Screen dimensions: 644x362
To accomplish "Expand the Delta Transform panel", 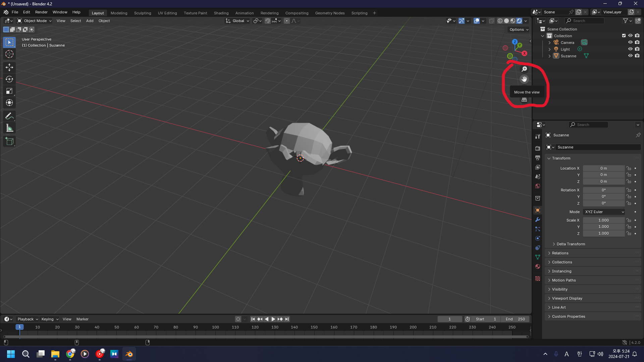I will 571,244.
